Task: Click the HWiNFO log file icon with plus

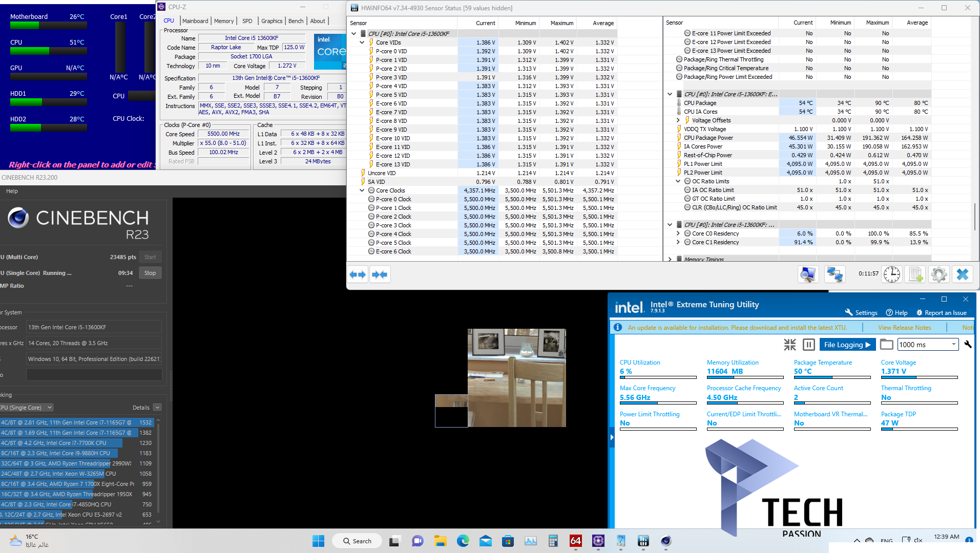Action: pyautogui.click(x=915, y=274)
